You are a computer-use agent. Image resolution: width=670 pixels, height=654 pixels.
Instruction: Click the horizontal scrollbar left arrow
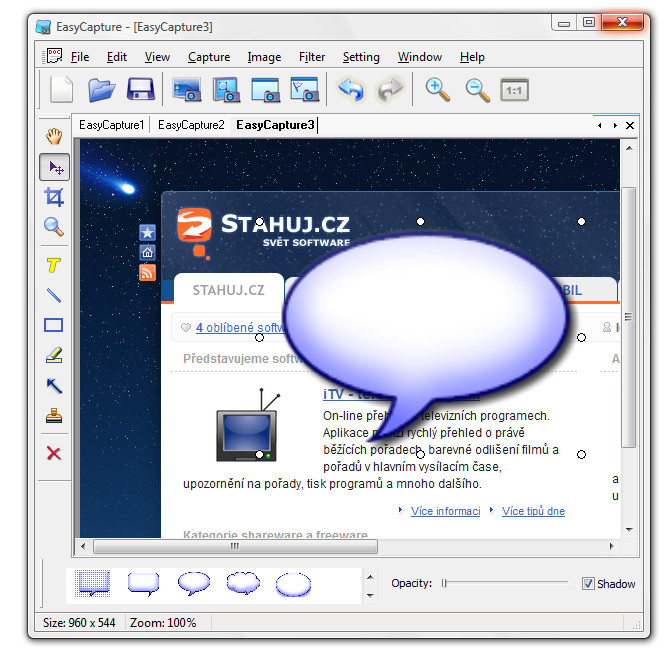pos(83,546)
